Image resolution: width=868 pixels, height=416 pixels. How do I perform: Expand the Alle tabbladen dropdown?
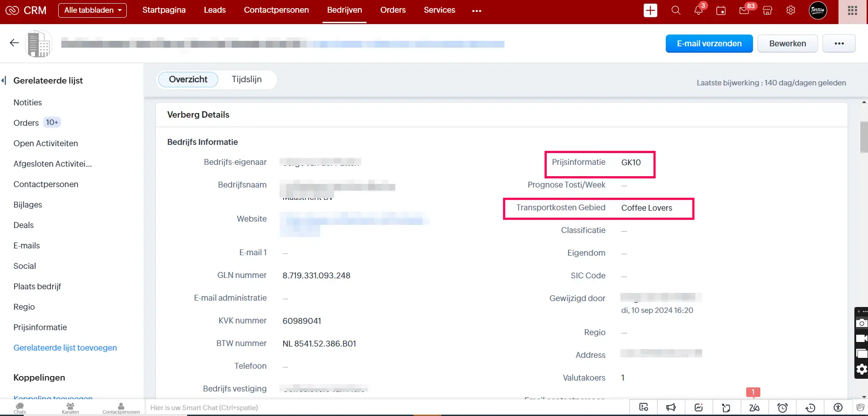tap(92, 10)
